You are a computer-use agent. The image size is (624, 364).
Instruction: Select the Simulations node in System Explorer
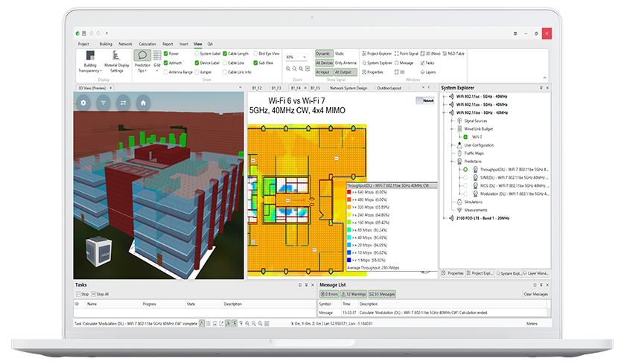(x=473, y=202)
